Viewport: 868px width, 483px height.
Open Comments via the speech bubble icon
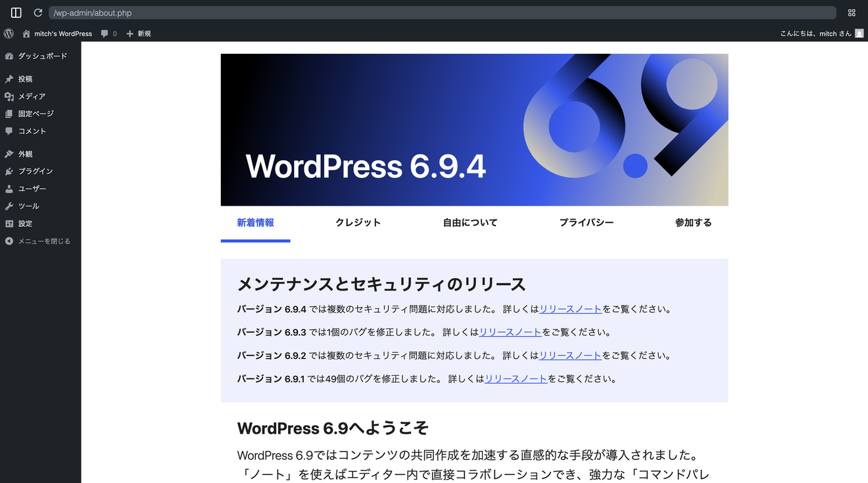pyautogui.click(x=8, y=131)
